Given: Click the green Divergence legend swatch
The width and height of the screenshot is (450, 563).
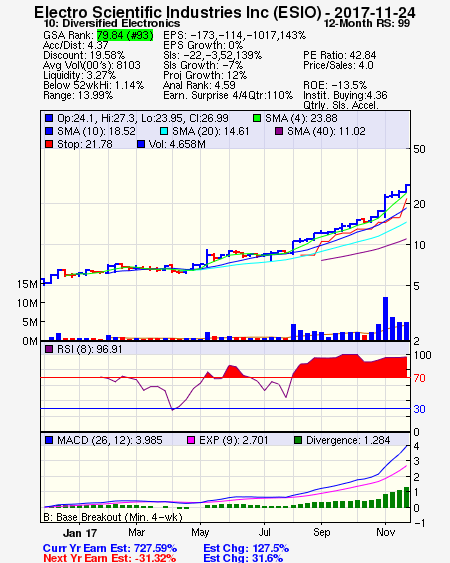Looking at the screenshot, I should pos(298,440).
